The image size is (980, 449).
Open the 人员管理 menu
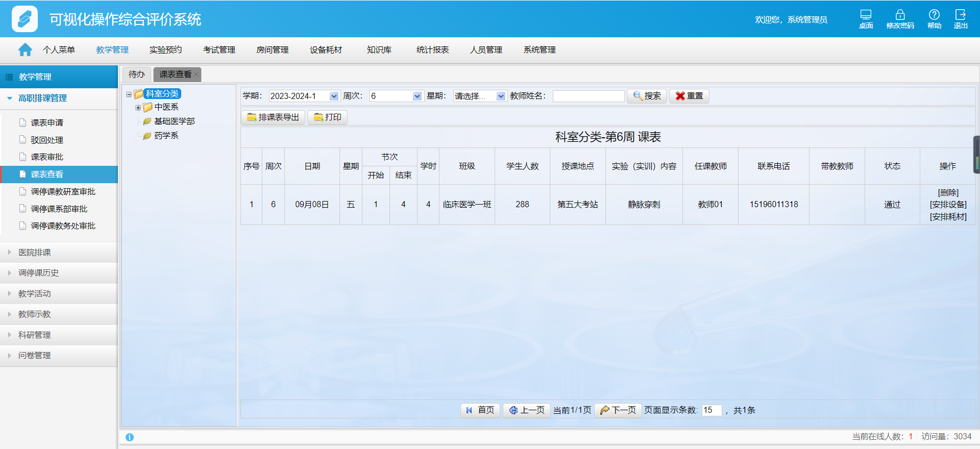click(486, 49)
